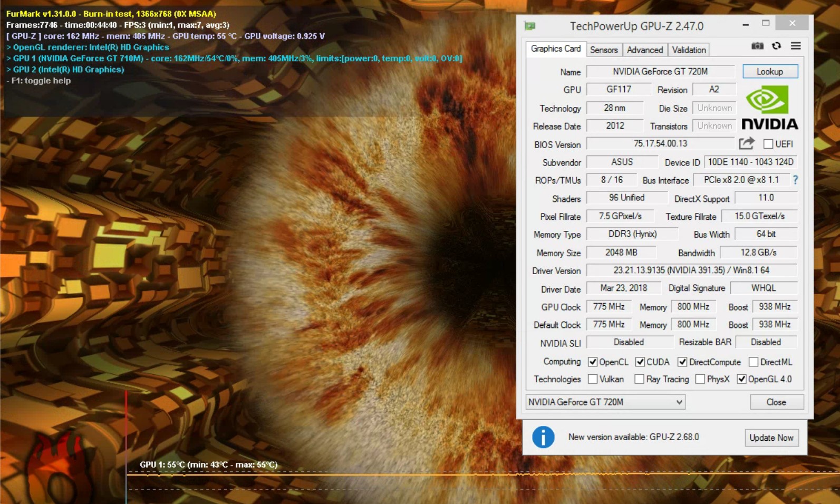Click the blue info icon
840x504 pixels.
coord(543,437)
